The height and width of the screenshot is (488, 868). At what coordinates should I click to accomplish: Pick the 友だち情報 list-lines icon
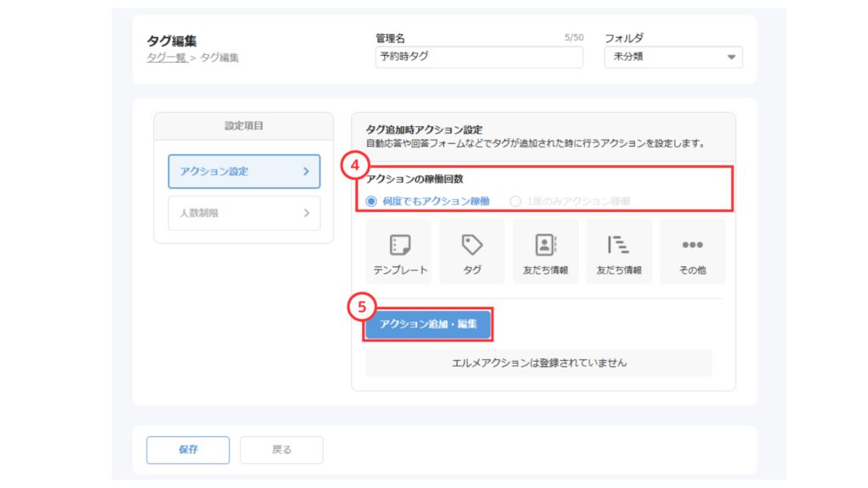coord(619,245)
